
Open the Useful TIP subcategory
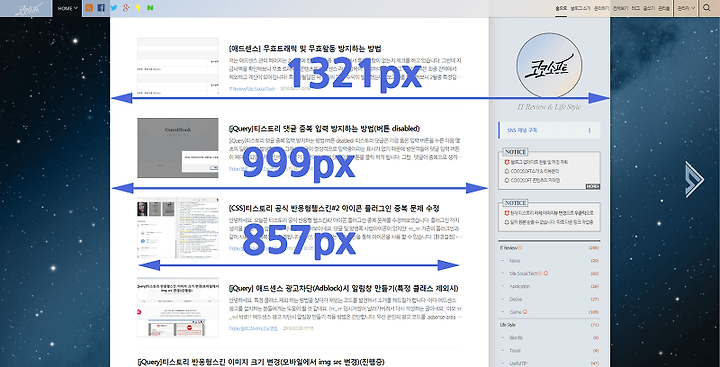[517, 363]
